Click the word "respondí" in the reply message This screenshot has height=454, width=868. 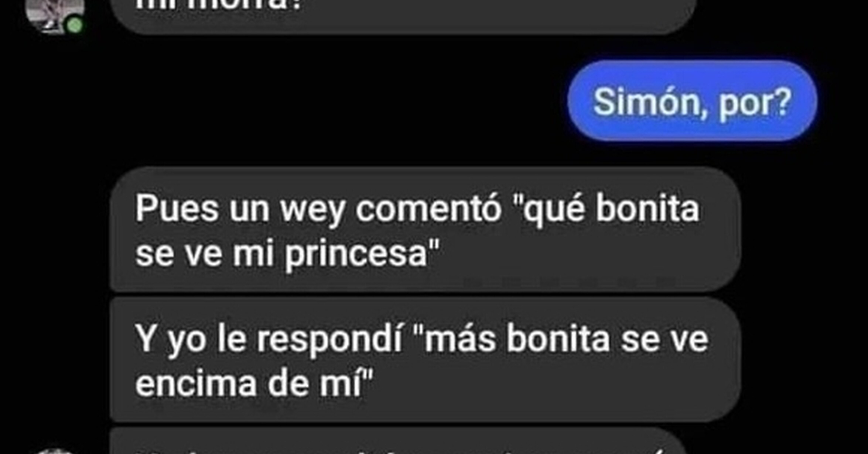click(329, 340)
